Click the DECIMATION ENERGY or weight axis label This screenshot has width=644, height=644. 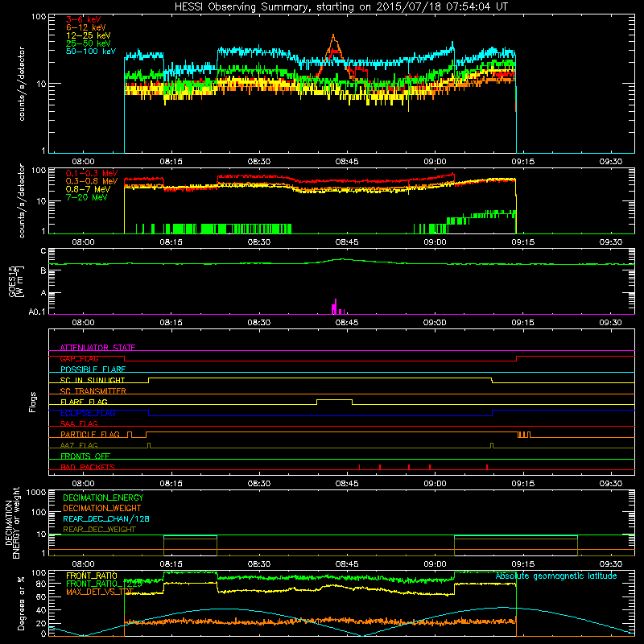click(12, 522)
